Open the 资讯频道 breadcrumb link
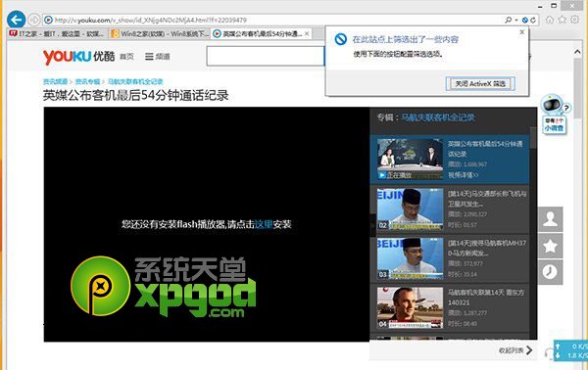 [x=55, y=81]
